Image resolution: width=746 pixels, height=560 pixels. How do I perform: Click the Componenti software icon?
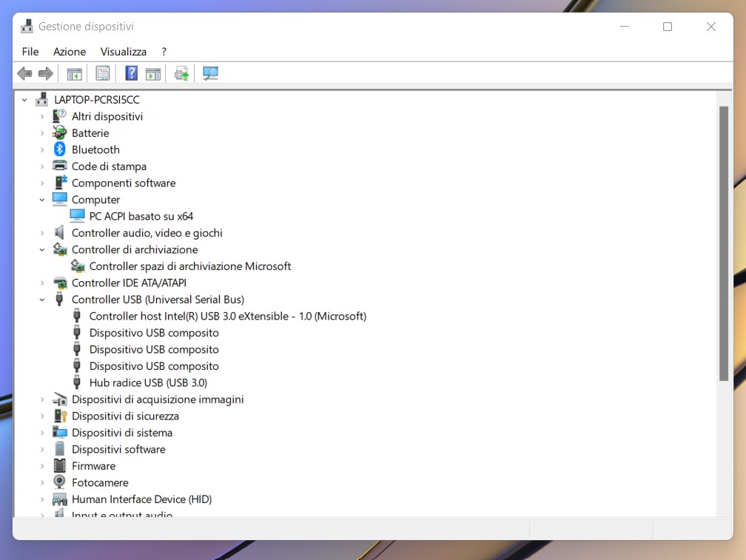point(61,183)
